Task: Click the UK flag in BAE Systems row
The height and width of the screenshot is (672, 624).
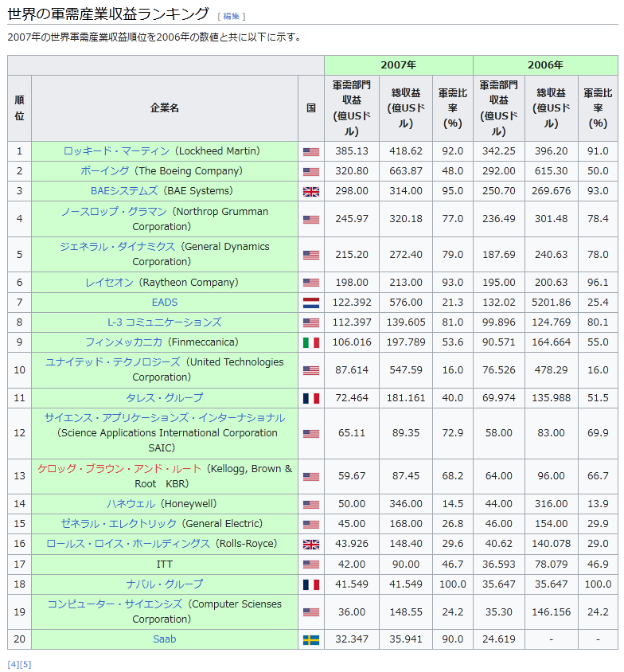Action: 310,191
